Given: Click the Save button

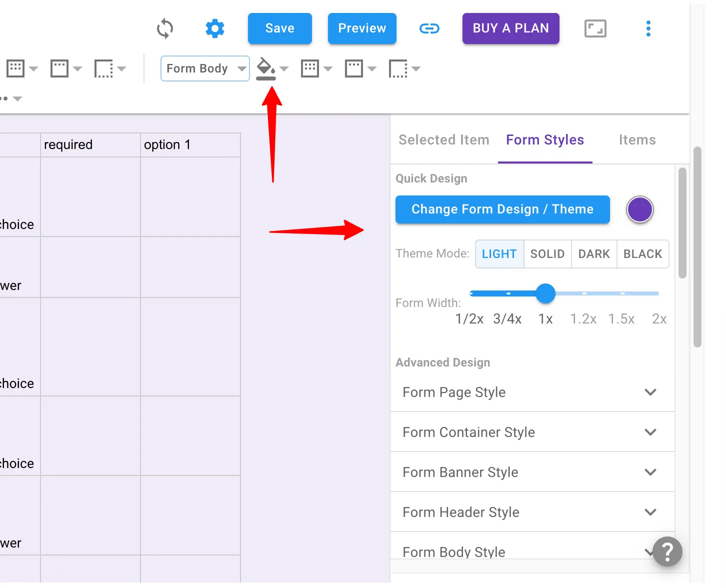Looking at the screenshot, I should pyautogui.click(x=279, y=28).
